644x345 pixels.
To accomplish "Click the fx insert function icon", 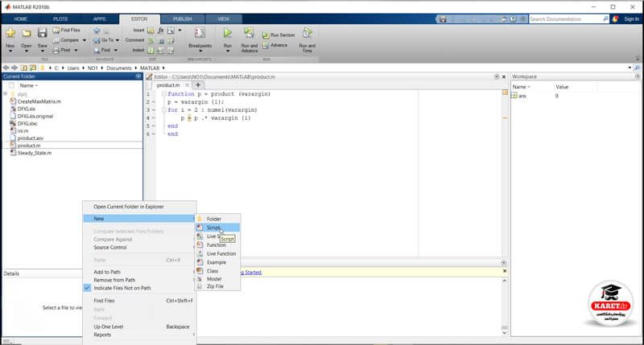I will (x=160, y=31).
